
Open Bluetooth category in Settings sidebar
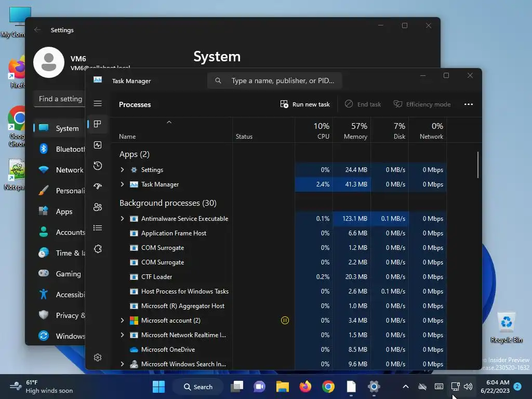coord(59,149)
